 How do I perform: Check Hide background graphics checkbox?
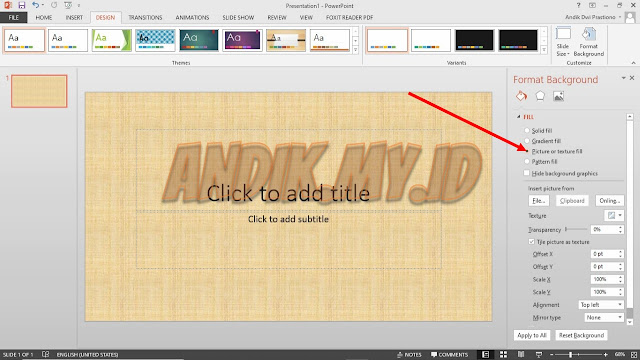tap(527, 173)
